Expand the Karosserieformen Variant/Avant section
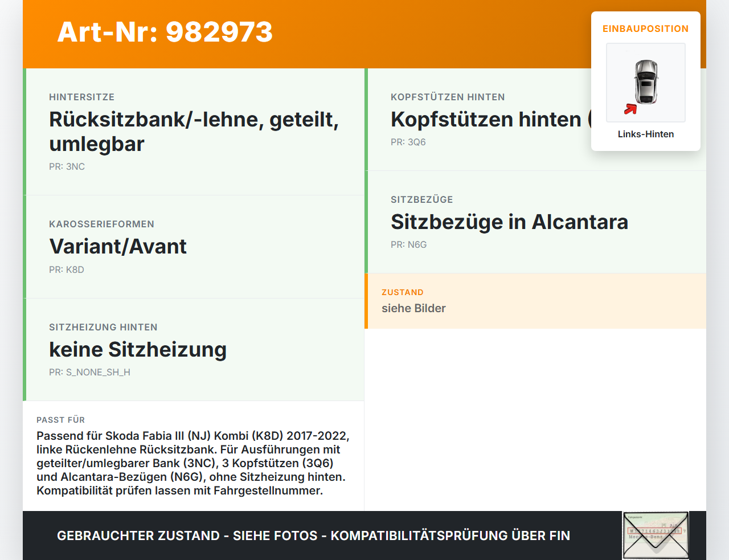Viewport: 729px width, 560px height. pos(118,247)
